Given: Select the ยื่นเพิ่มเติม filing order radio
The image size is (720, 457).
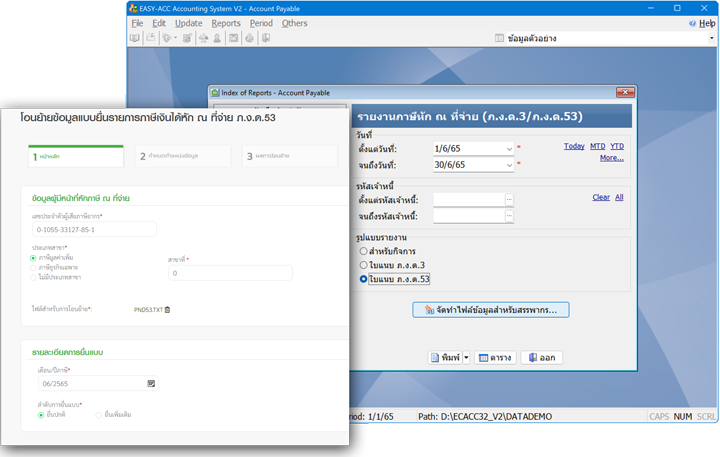Looking at the screenshot, I should (x=98, y=415).
